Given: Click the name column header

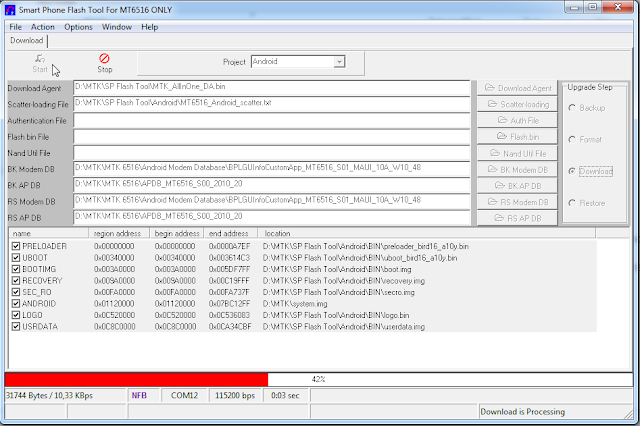Looking at the screenshot, I should (49, 233).
